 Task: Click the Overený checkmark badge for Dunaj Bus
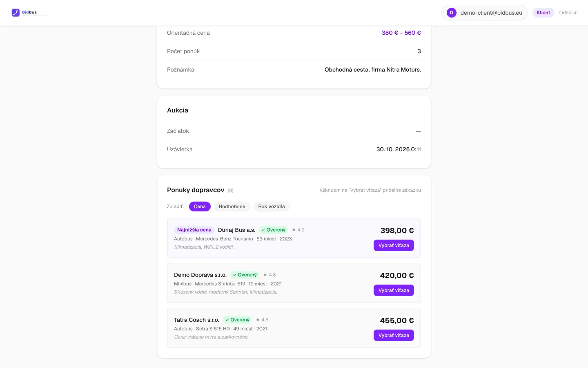click(x=273, y=230)
